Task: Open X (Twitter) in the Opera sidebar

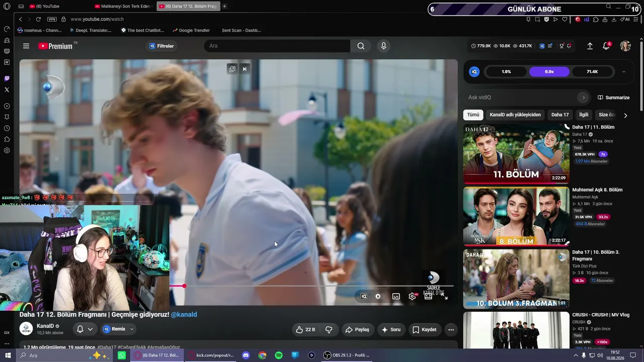Action: coord(7,89)
